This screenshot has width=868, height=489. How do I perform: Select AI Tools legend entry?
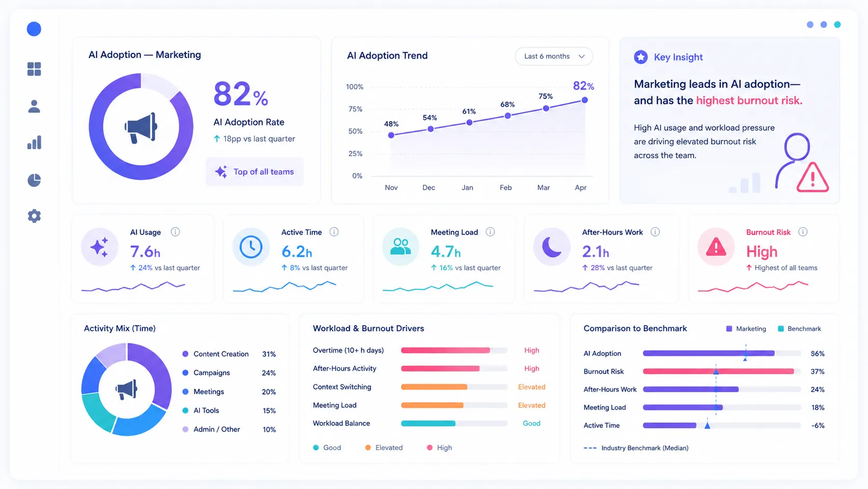pyautogui.click(x=229, y=411)
